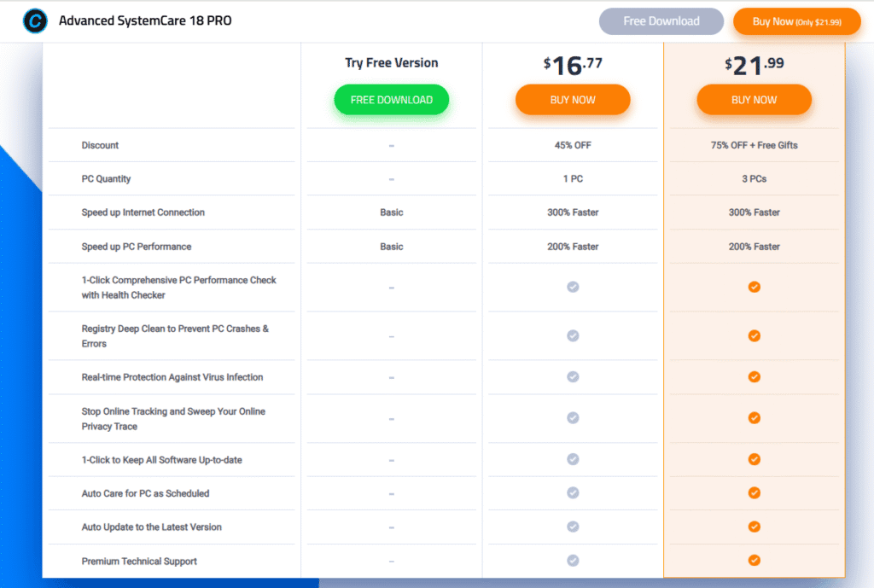Click 200% Faster in the $21.99 column
The height and width of the screenshot is (588, 874).
click(755, 247)
